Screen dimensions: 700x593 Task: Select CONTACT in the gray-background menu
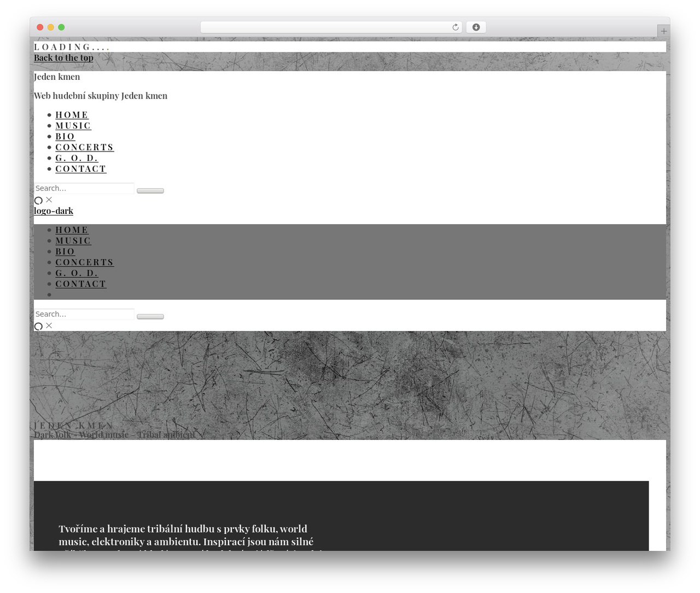click(81, 284)
